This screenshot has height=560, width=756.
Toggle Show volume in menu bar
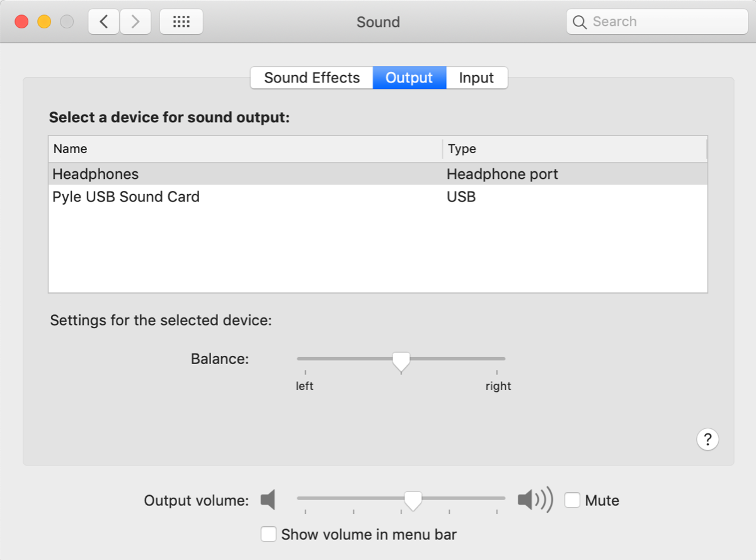pyautogui.click(x=268, y=534)
